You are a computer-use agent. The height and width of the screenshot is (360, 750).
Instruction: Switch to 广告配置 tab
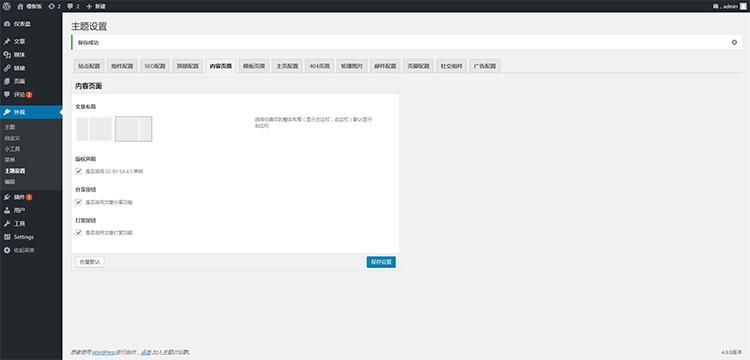pos(485,66)
